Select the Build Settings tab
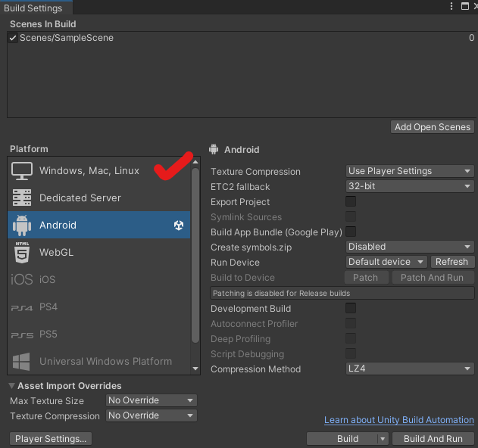The width and height of the screenshot is (478, 448). [36, 8]
